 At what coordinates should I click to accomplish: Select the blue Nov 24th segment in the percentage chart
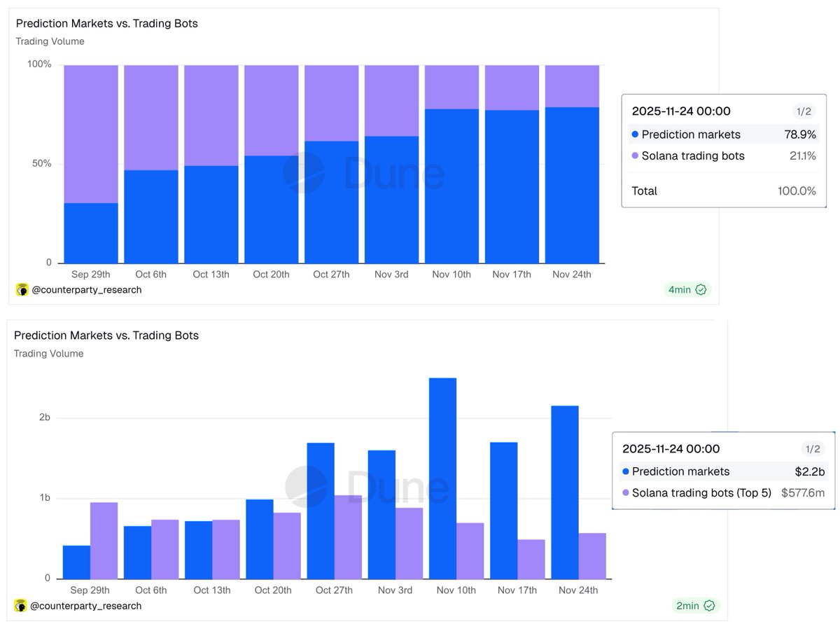click(572, 186)
